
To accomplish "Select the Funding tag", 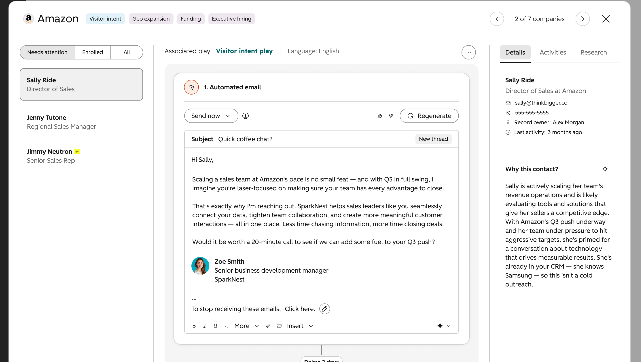I will (191, 19).
